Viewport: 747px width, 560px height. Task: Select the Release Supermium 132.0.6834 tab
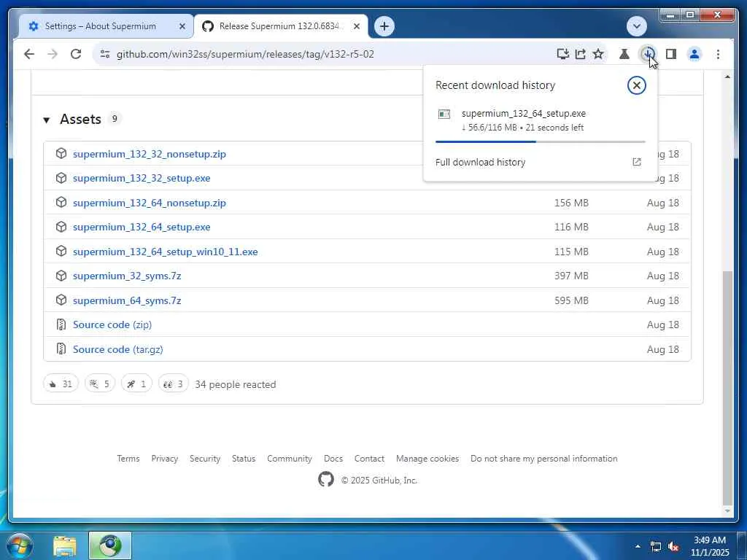tap(279, 26)
